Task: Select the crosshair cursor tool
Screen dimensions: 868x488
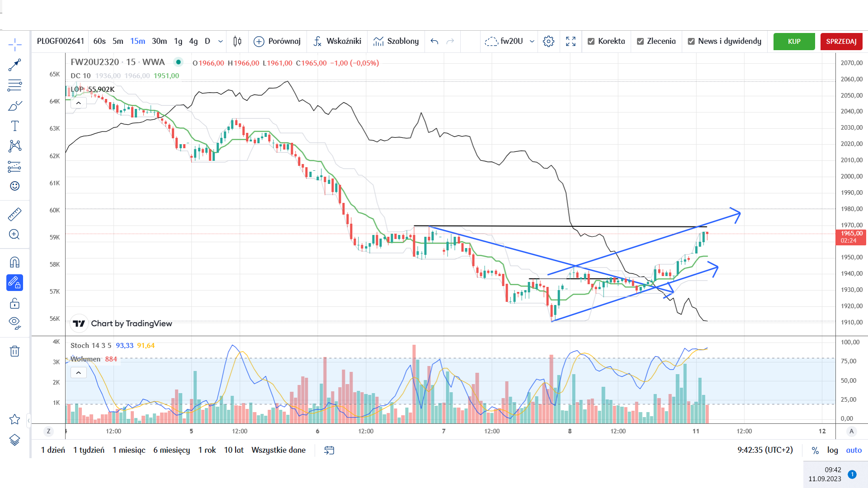Action: [15, 45]
